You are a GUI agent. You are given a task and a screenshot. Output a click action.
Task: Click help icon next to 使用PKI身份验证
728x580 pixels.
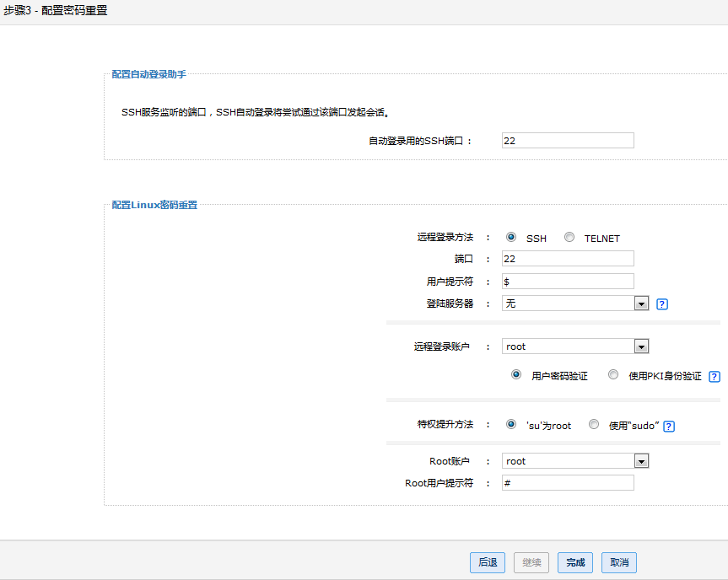tap(715, 377)
